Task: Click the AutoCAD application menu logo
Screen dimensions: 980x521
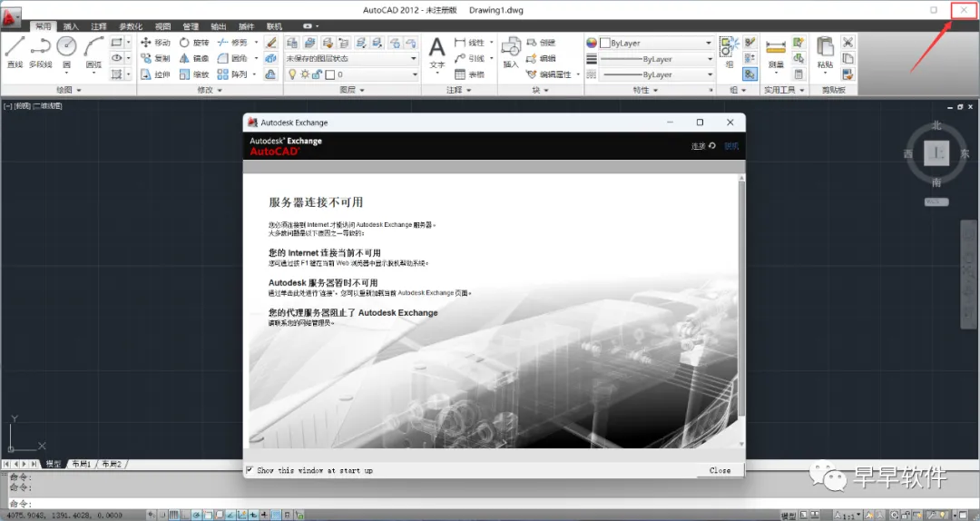Action: (11, 16)
